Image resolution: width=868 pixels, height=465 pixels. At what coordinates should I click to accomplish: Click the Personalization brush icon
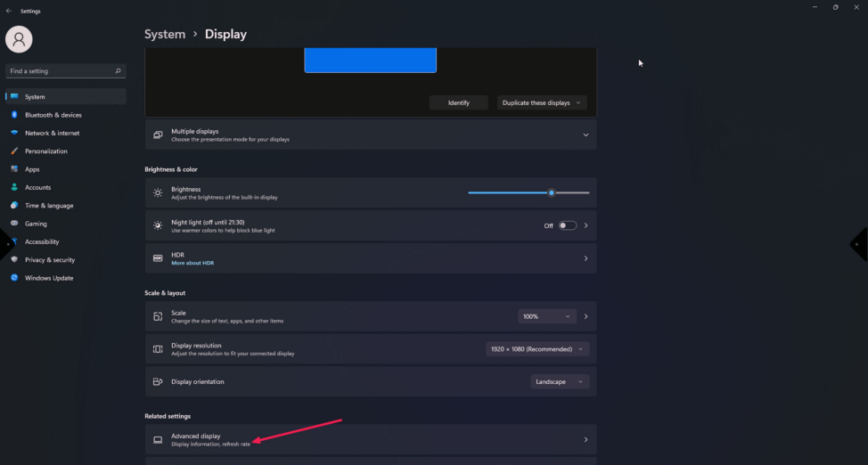point(15,151)
